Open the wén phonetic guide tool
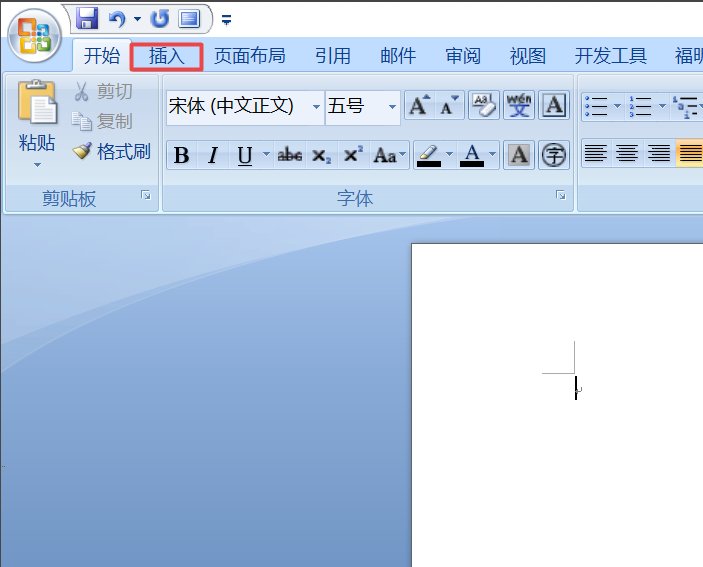This screenshot has width=703, height=567. [519, 106]
